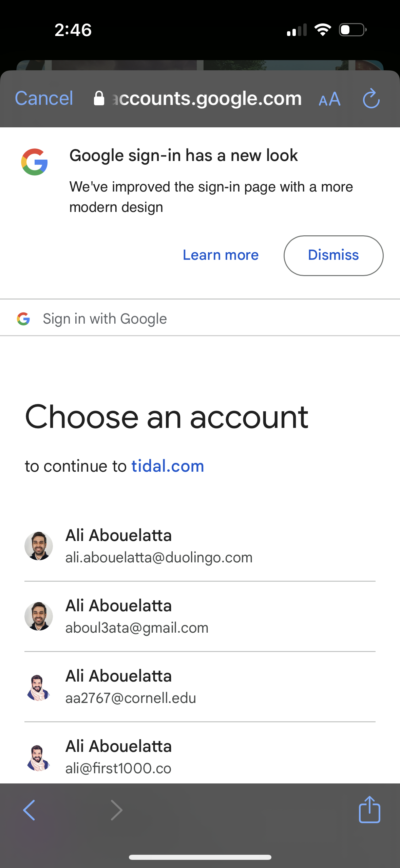
Task: Tap the Share icon in bottom toolbar
Action: click(x=369, y=810)
